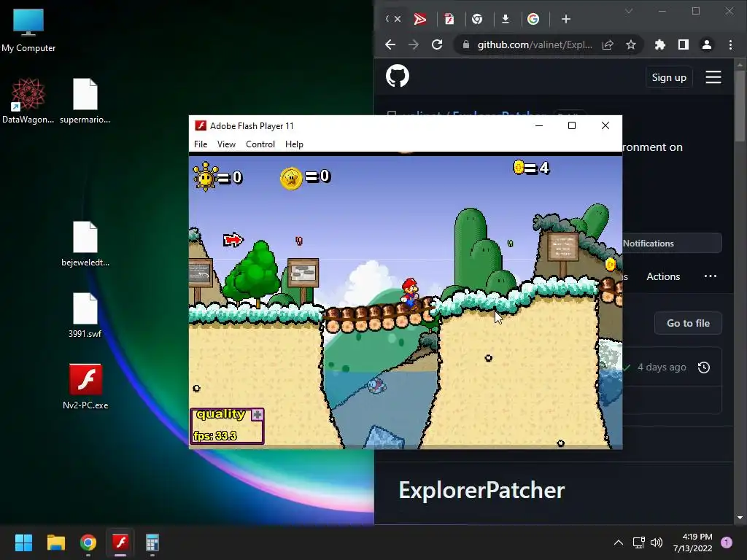Open Chrome tab search chevron
This screenshot has width=747, height=560.
click(x=629, y=11)
